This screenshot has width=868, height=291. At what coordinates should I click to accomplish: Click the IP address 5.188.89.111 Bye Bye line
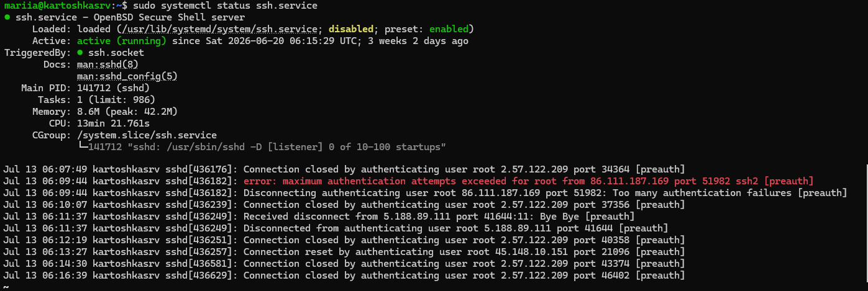(x=319, y=217)
